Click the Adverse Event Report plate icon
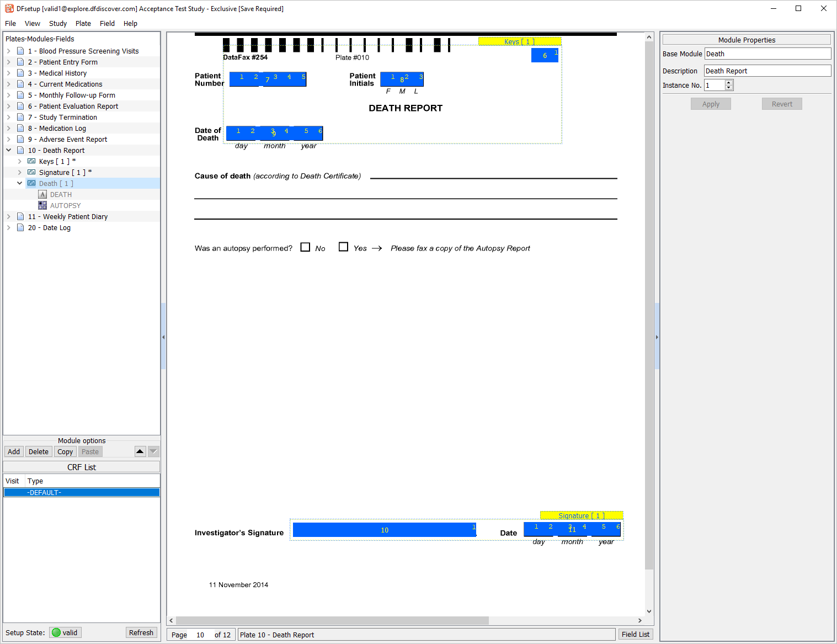837x644 pixels. (x=20, y=139)
